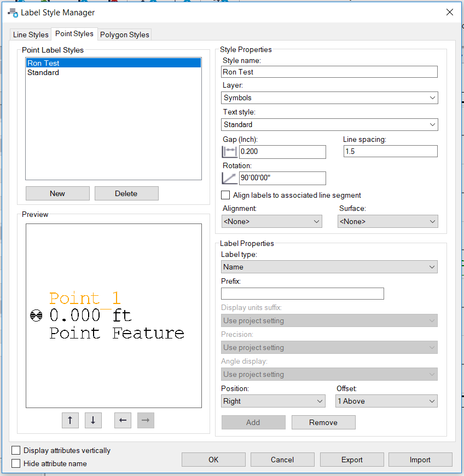Enable Align labels to associated line segment
The width and height of the screenshot is (464, 476).
225,195
